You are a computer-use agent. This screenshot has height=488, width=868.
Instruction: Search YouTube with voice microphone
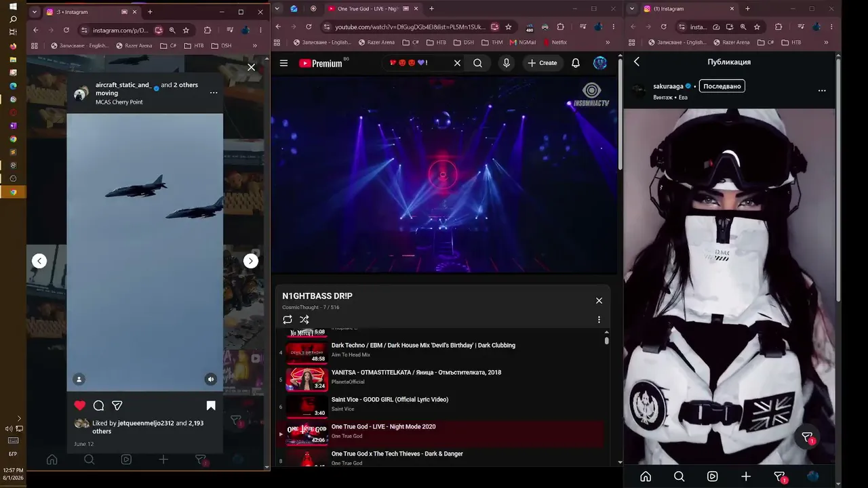point(506,63)
